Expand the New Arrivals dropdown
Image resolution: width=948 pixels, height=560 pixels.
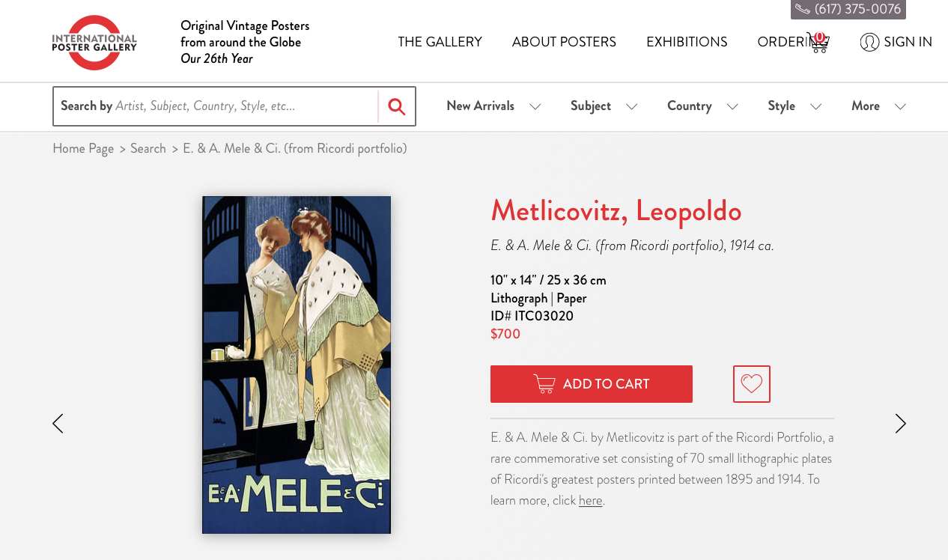(x=493, y=106)
